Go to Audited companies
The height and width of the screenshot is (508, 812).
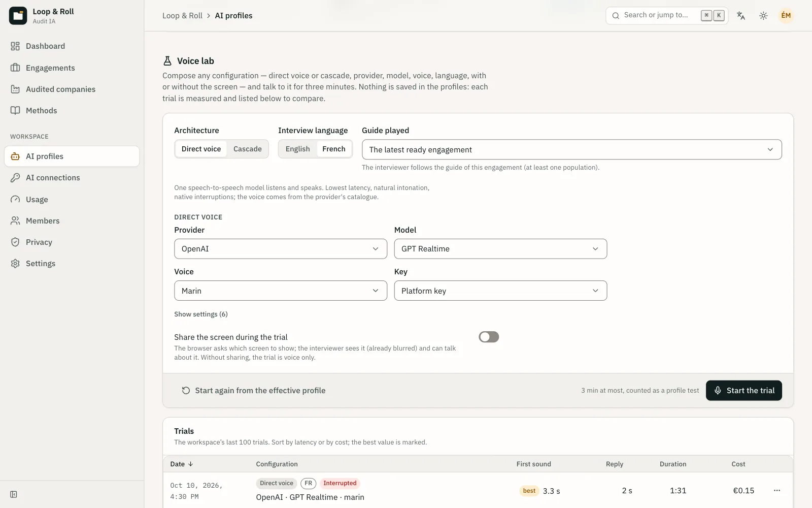click(x=72, y=89)
